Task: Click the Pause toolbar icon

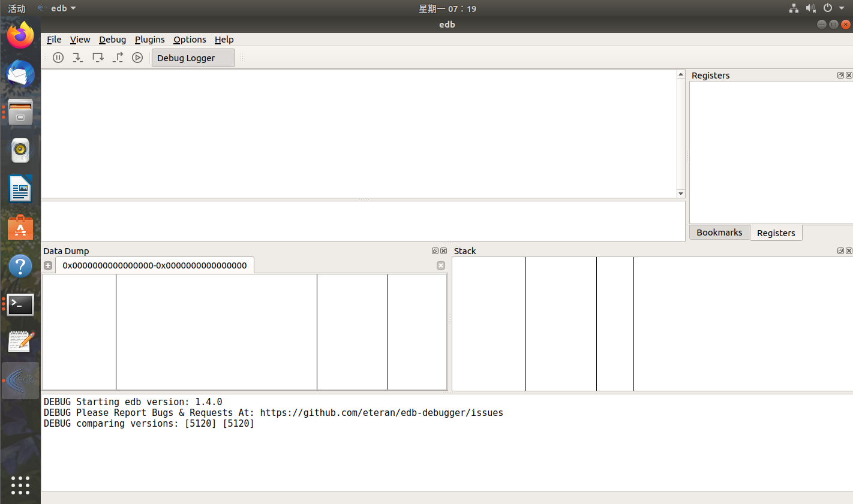Action: (58, 58)
